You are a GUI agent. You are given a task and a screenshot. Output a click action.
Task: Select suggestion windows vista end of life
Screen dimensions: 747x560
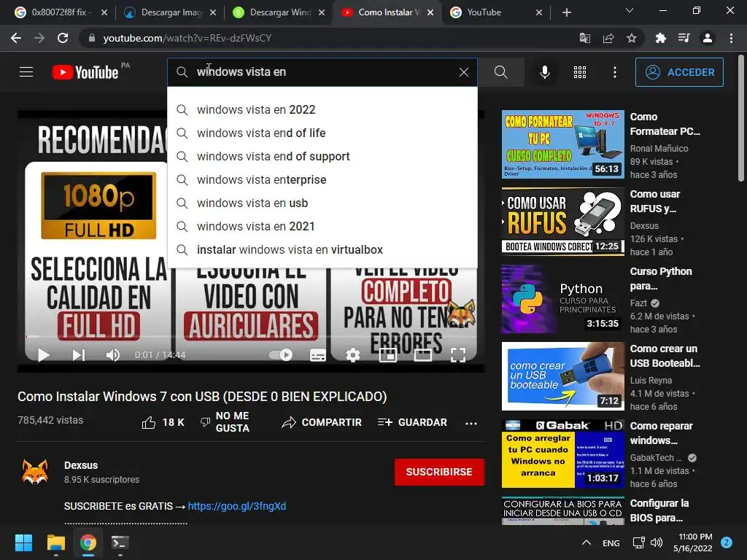(322, 133)
